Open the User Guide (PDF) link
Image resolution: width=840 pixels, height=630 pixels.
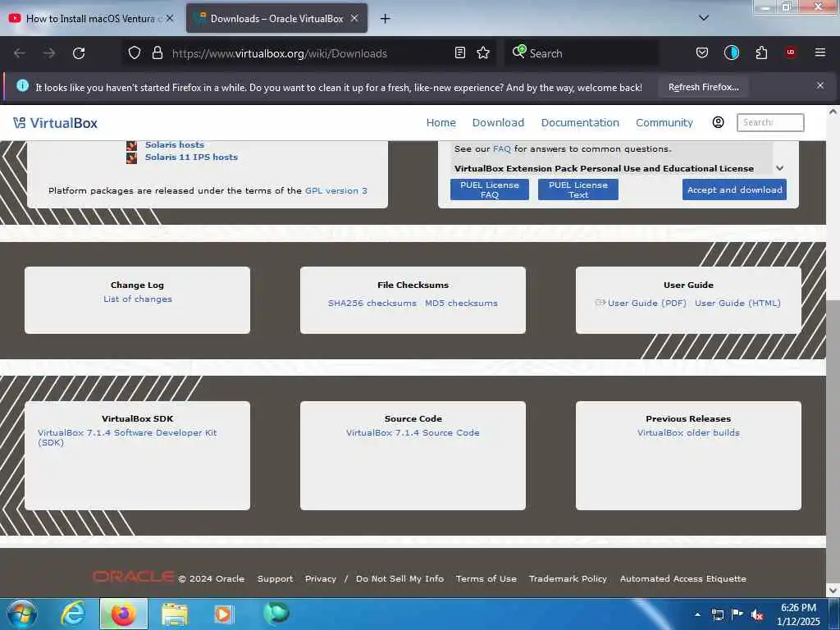point(646,304)
